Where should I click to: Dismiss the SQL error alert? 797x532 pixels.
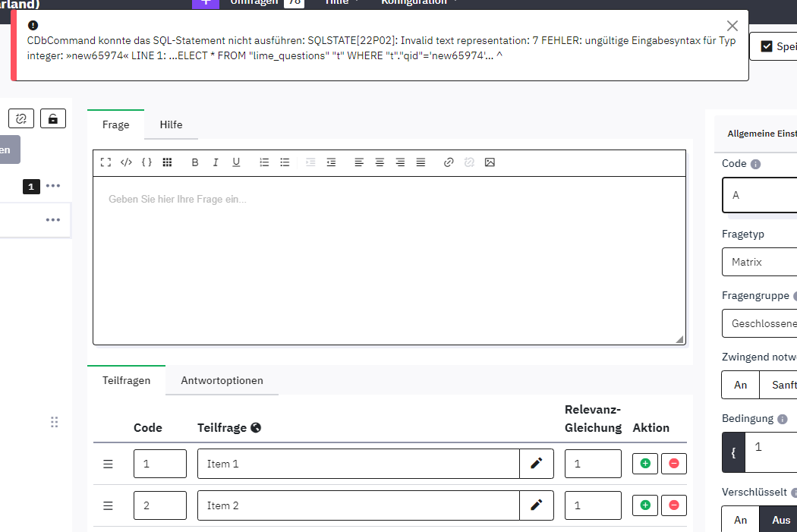[x=732, y=26]
